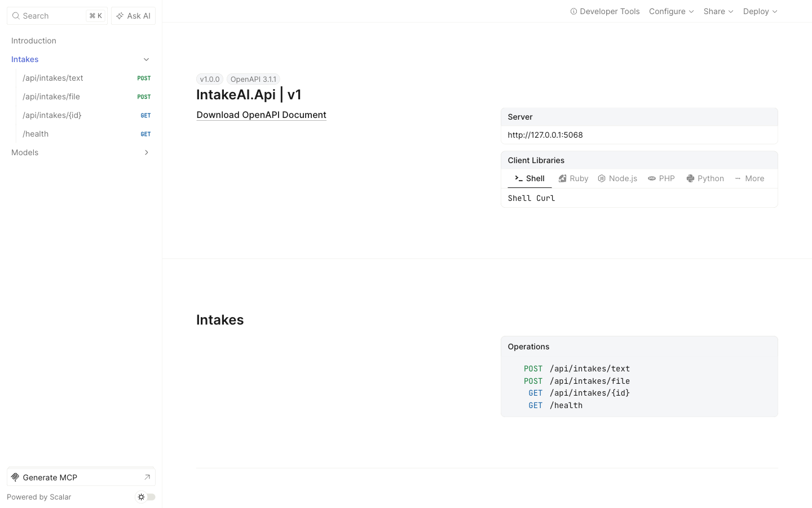Click the Shell terminal icon
Image resolution: width=812 pixels, height=508 pixels.
click(x=518, y=178)
